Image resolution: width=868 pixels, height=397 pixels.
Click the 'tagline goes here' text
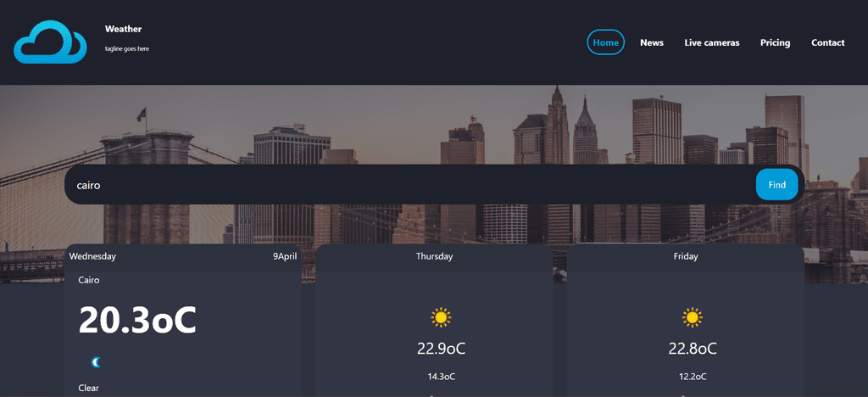pos(127,48)
